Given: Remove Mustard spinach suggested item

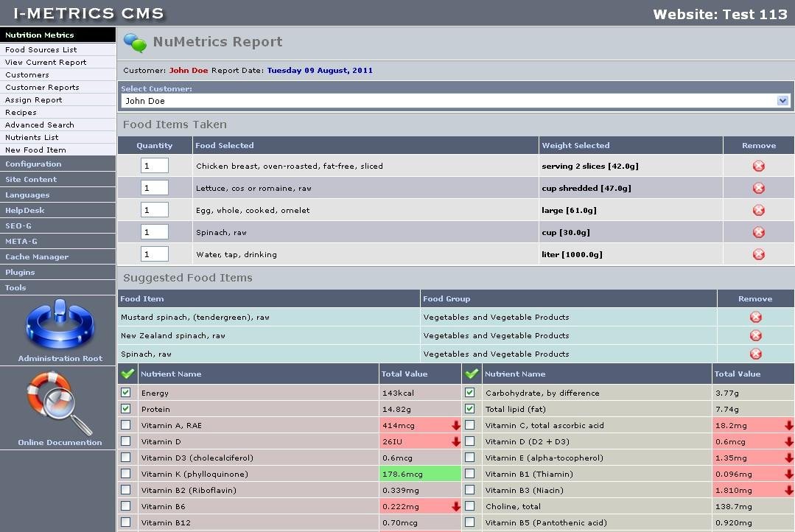Looking at the screenshot, I should 755,316.
